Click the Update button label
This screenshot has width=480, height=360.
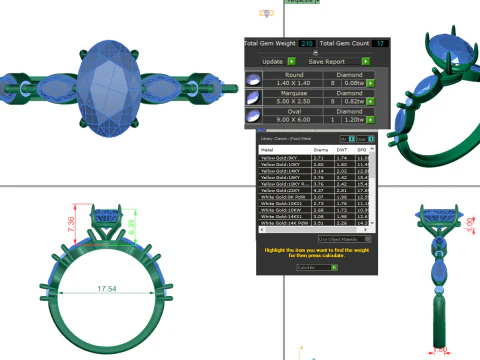point(272,62)
